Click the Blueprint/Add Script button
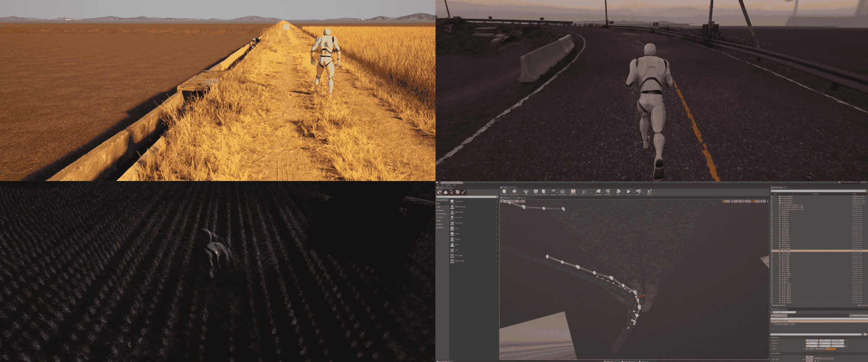 click(x=859, y=315)
